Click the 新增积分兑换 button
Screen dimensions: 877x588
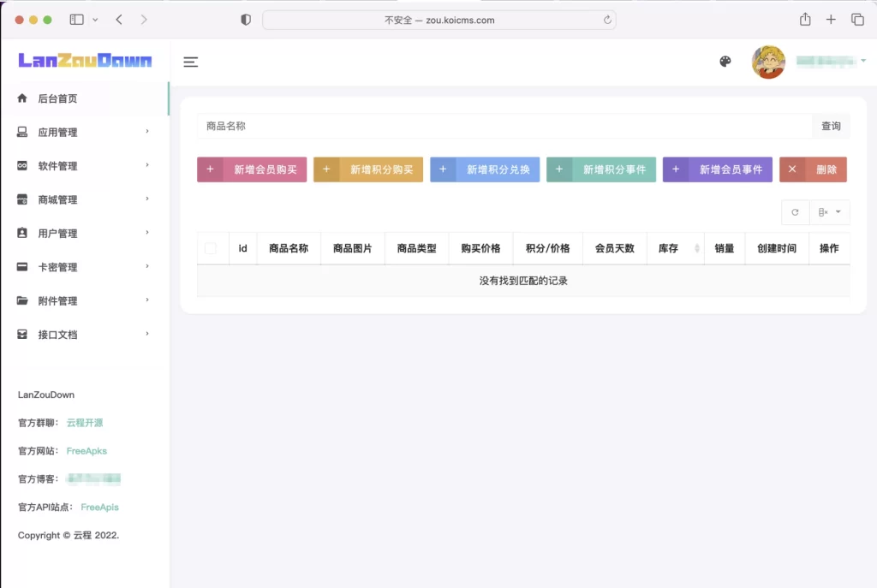(x=485, y=169)
